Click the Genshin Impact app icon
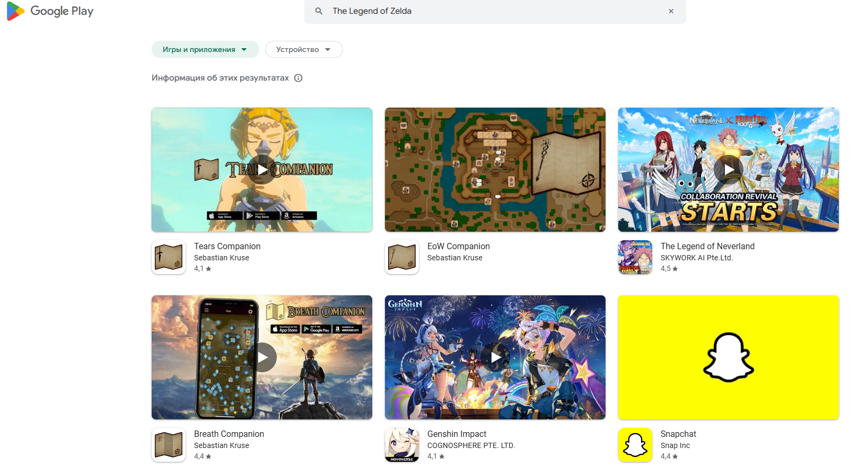 (402, 445)
